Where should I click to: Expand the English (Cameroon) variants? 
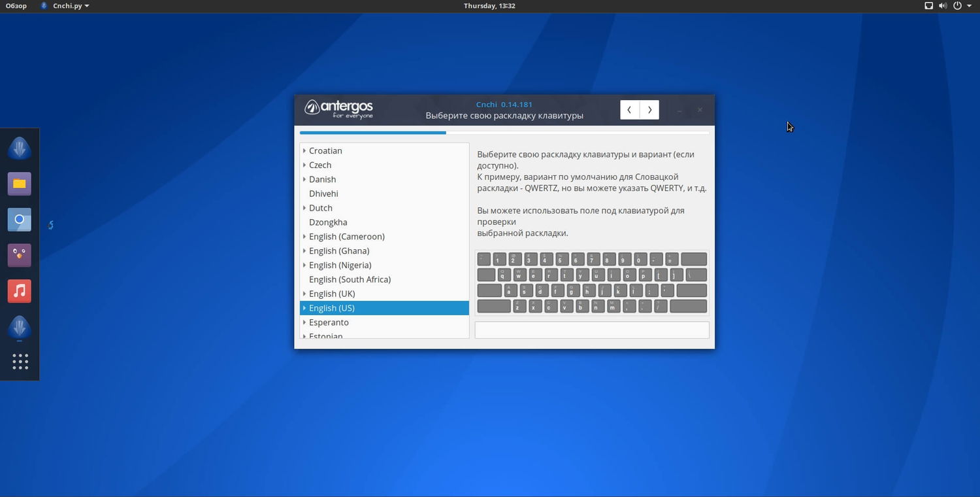point(304,236)
